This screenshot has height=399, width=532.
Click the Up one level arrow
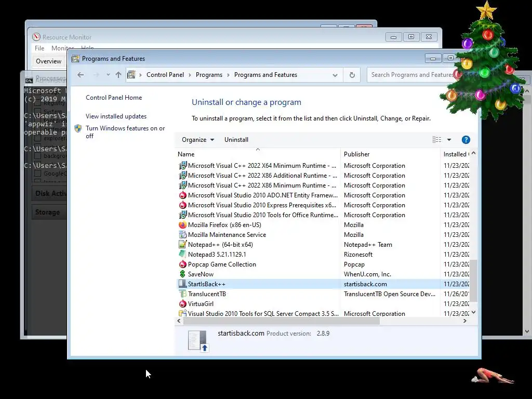[118, 75]
